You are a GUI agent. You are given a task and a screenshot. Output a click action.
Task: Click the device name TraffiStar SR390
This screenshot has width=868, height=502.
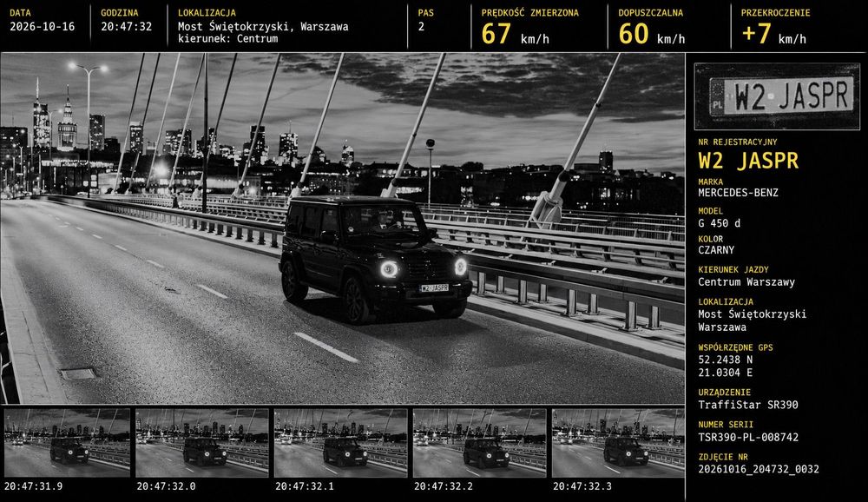pyautogui.click(x=748, y=405)
